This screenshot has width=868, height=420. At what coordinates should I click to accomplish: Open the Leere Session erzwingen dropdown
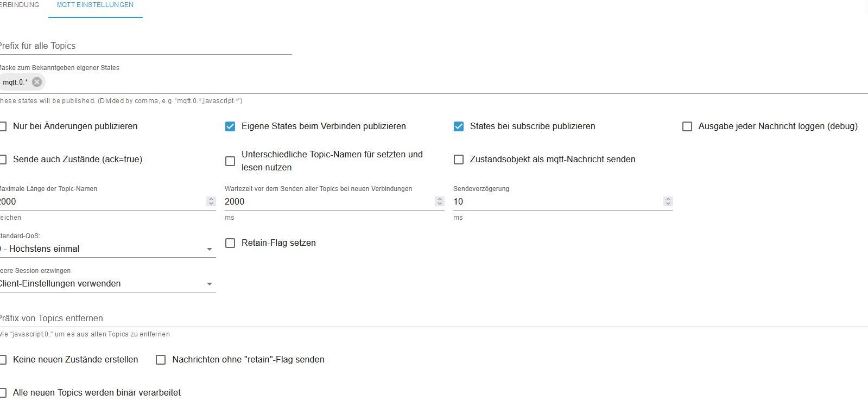pos(107,284)
